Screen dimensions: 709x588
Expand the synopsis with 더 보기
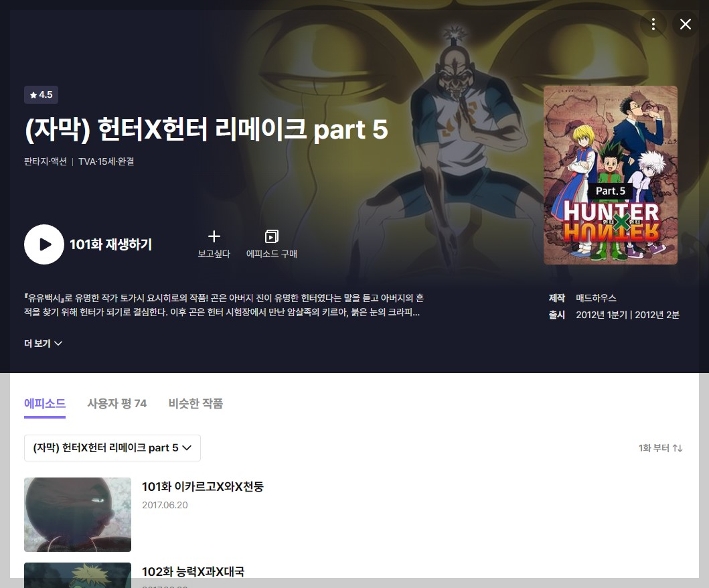[43, 344]
